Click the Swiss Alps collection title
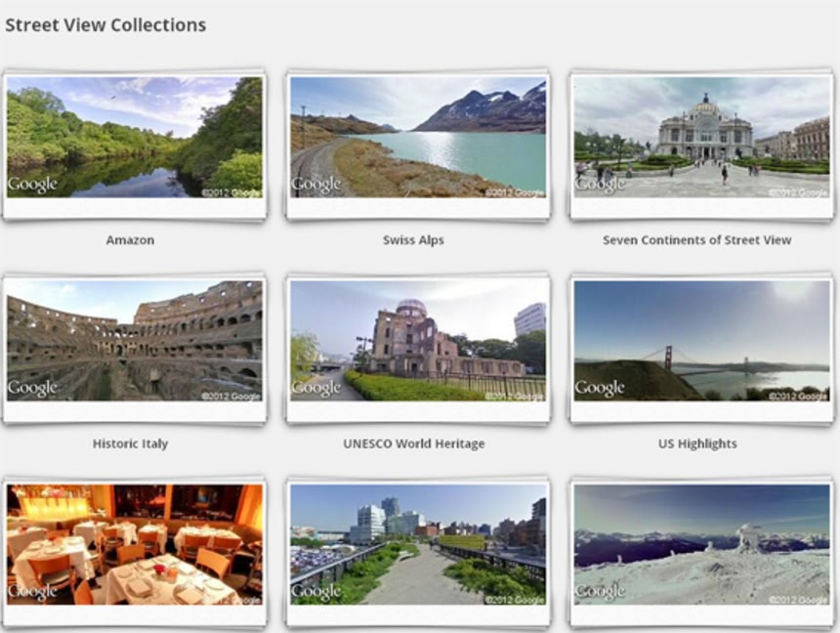The width and height of the screenshot is (840, 633). [x=413, y=240]
